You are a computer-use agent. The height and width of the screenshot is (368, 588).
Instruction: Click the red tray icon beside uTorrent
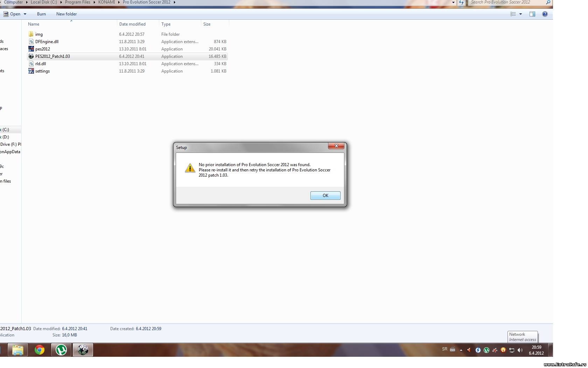pyautogui.click(x=495, y=350)
